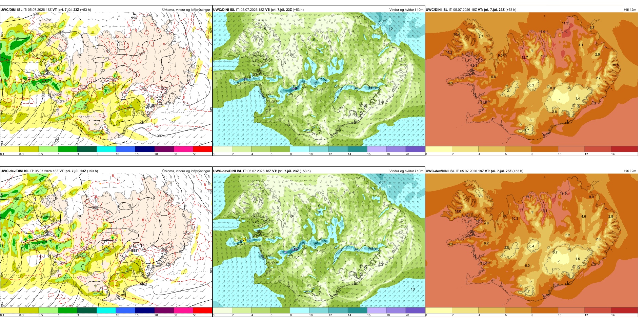Click the 12.3 temperature value in UWC-dev temperature map
Screen dimensions: 644x322
(x=563, y=194)
